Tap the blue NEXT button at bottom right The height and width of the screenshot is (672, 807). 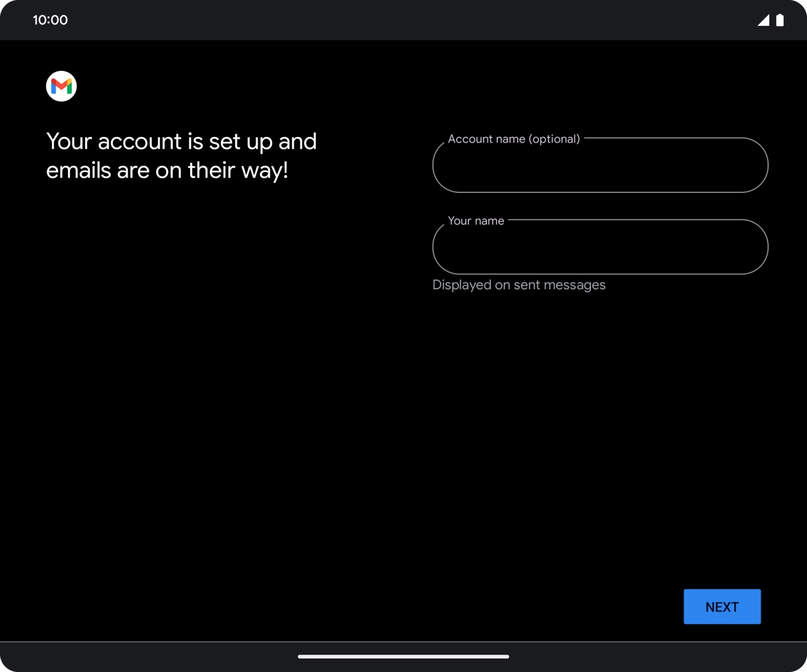point(722,606)
